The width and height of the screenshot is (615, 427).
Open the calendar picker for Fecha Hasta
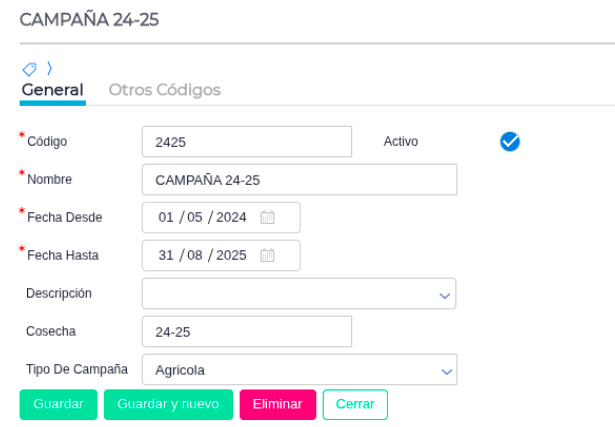click(267, 255)
